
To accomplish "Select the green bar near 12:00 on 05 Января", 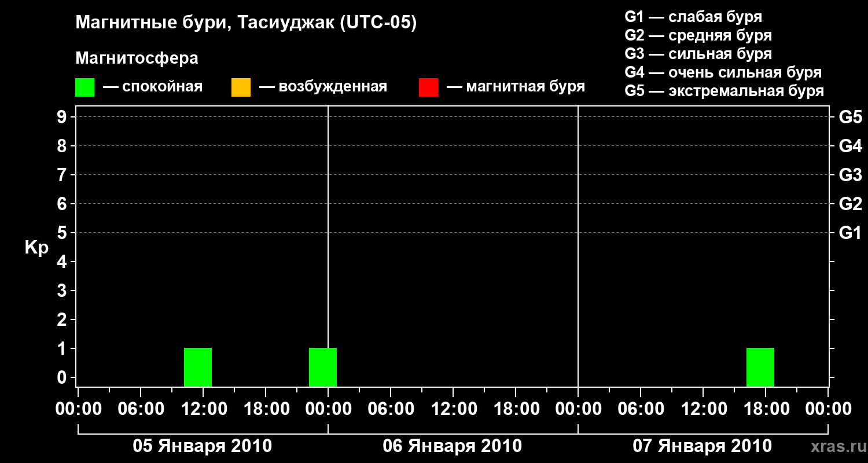I will pos(198,367).
